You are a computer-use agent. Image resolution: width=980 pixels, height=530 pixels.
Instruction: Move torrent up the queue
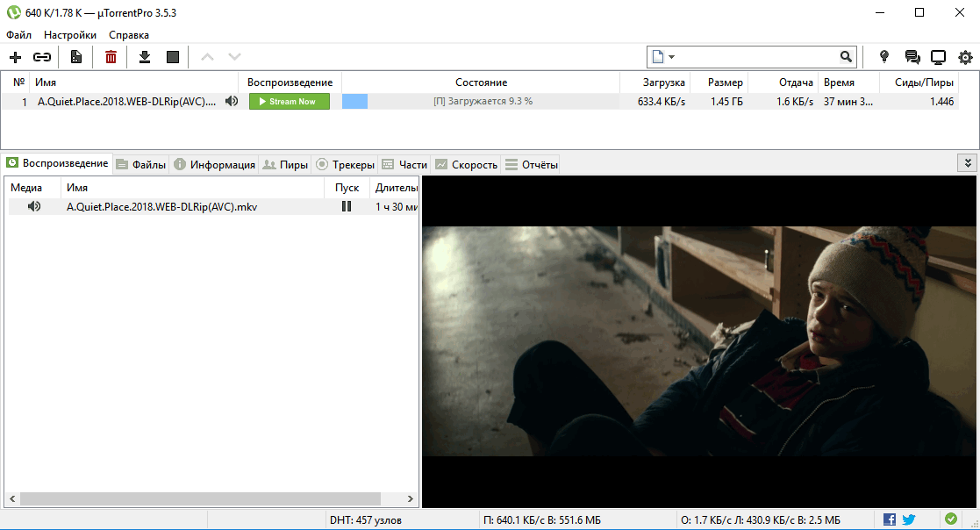[208, 57]
